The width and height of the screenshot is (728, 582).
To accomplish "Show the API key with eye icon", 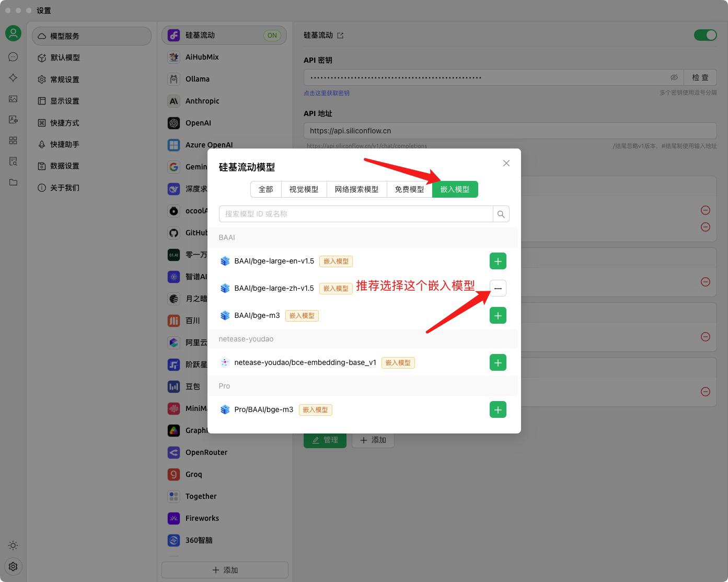I will (x=674, y=77).
